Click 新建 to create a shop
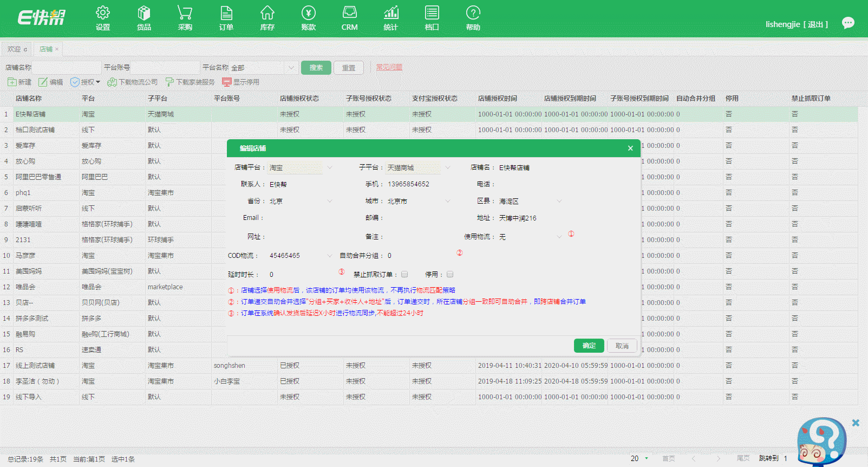 pos(19,82)
